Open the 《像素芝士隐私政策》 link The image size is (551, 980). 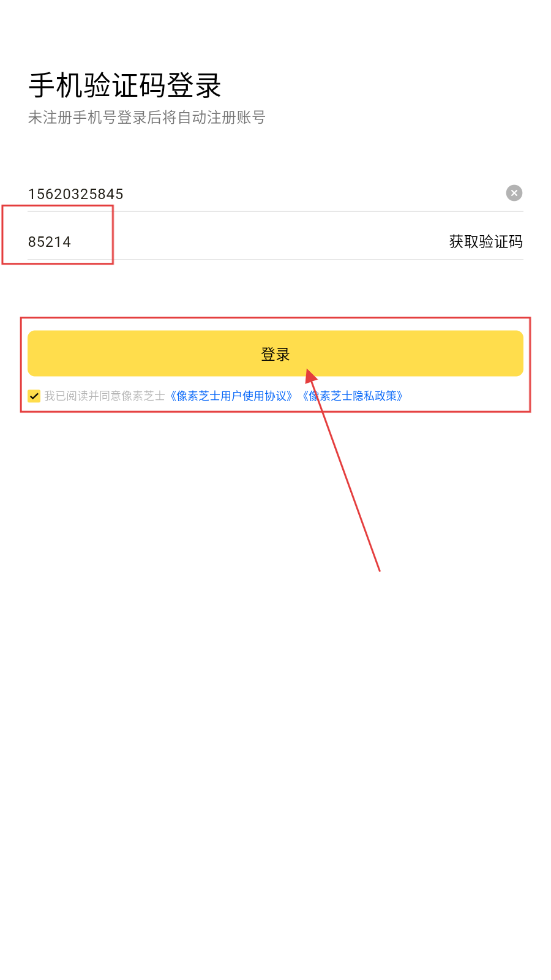pos(353,396)
